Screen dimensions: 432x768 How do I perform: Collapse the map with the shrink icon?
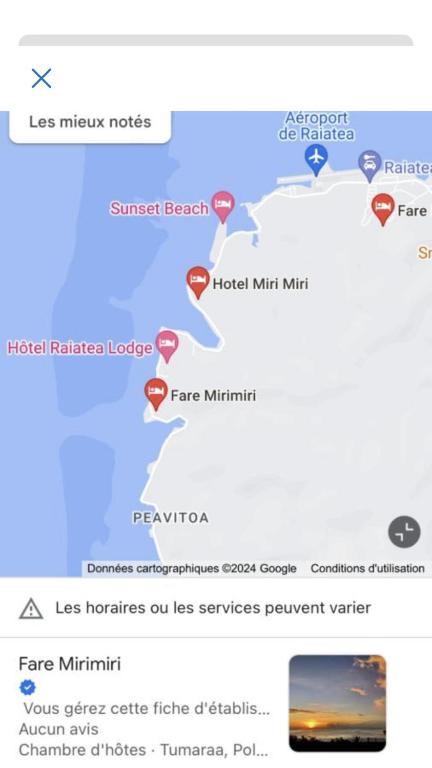point(404,531)
